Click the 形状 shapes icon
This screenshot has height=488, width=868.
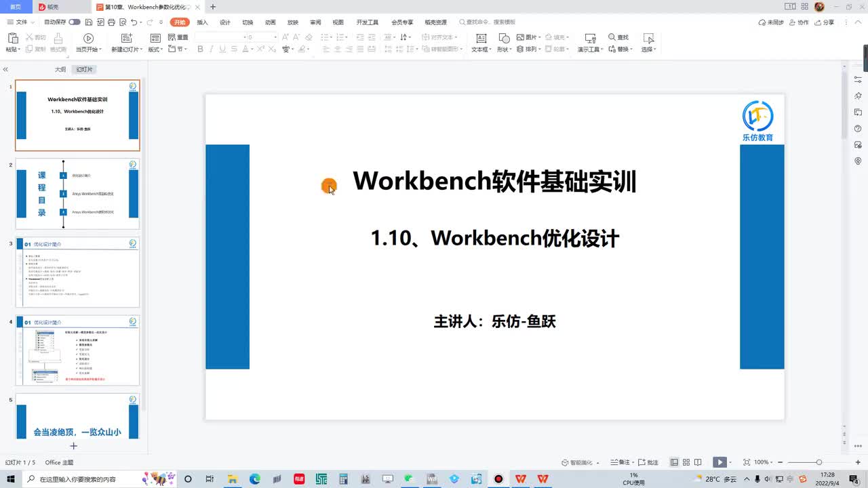pyautogui.click(x=503, y=39)
